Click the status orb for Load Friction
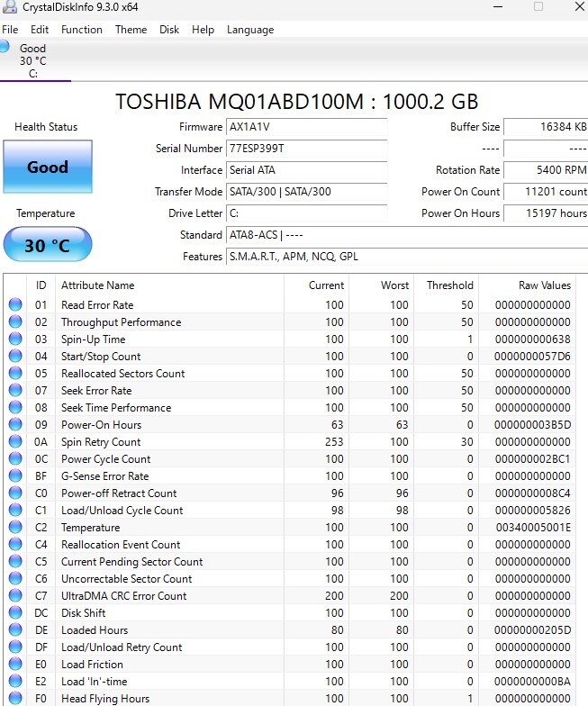This screenshot has width=588, height=706. click(x=15, y=665)
